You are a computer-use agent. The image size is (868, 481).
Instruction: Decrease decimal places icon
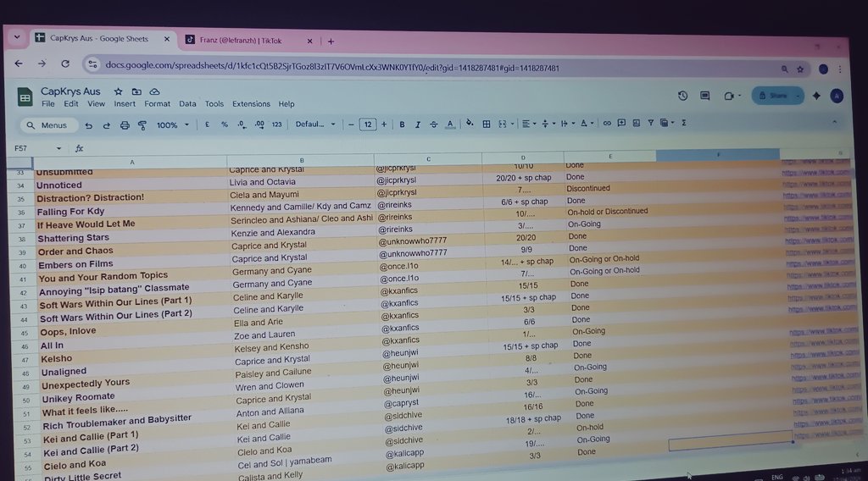coord(242,124)
